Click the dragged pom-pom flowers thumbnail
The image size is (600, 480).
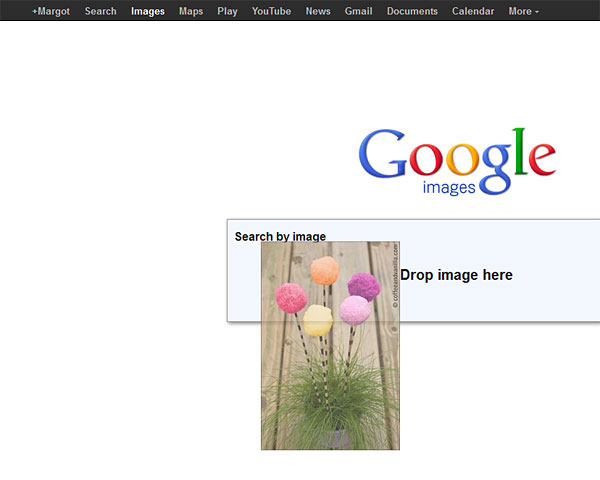(330, 345)
